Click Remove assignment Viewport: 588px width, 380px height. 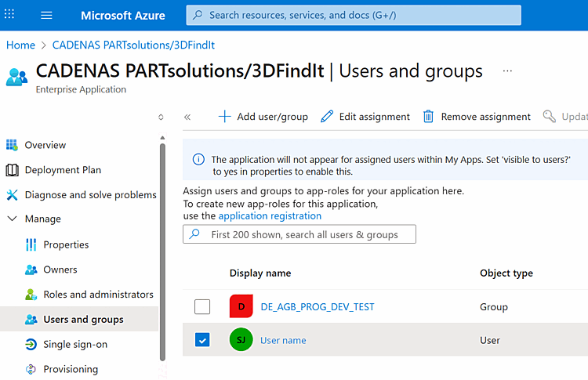[477, 117]
